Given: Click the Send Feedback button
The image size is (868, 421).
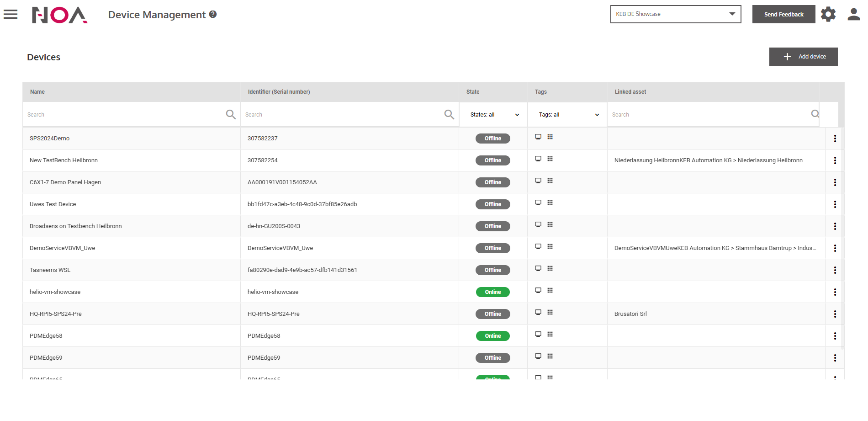Looking at the screenshot, I should coord(783,15).
